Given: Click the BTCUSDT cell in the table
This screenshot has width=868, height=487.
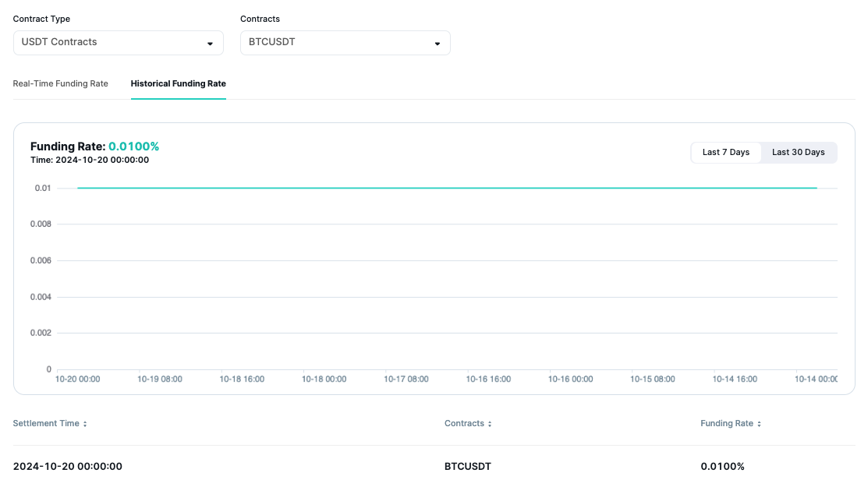Looking at the screenshot, I should pyautogui.click(x=468, y=466).
